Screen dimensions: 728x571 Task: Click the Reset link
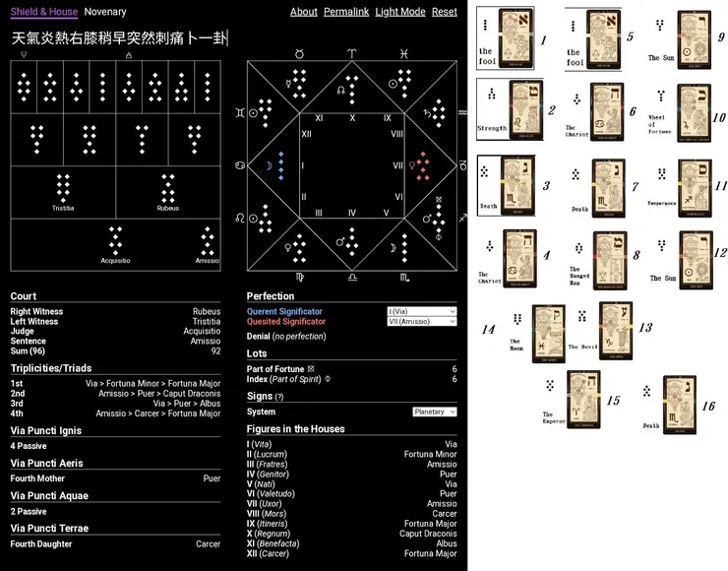click(x=445, y=12)
